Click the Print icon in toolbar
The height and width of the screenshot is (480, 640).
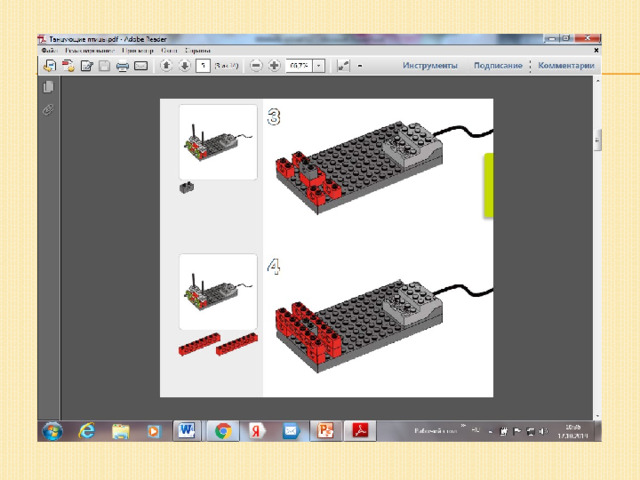[x=122, y=66]
